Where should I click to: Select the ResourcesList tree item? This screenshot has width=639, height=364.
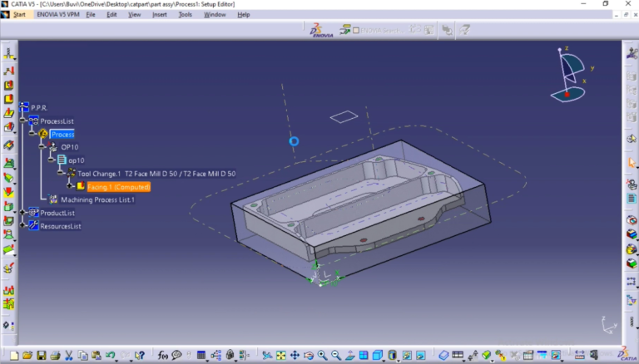(60, 226)
